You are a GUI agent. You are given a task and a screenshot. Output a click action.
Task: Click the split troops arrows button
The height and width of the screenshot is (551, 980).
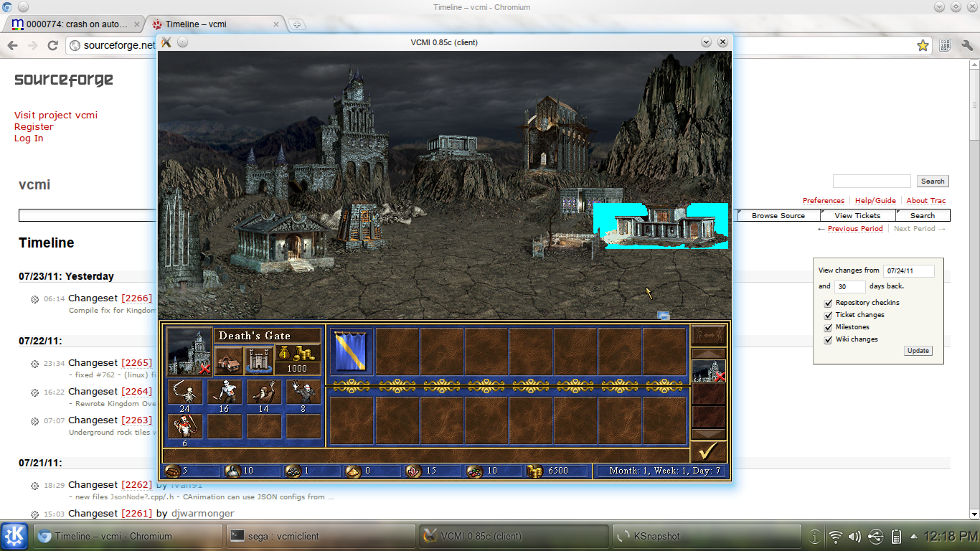point(708,335)
